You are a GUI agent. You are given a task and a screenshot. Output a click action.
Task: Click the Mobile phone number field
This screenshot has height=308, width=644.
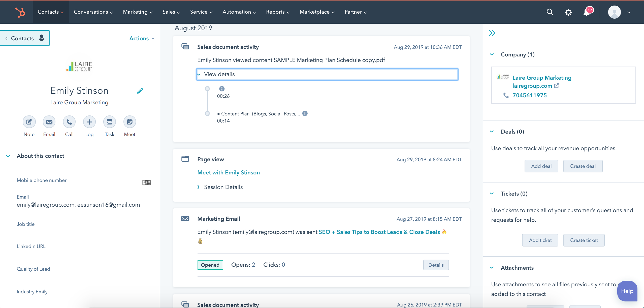[42, 180]
